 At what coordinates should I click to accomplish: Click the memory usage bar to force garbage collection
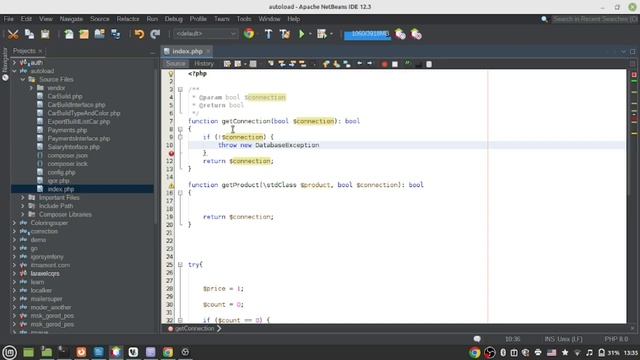point(367,35)
